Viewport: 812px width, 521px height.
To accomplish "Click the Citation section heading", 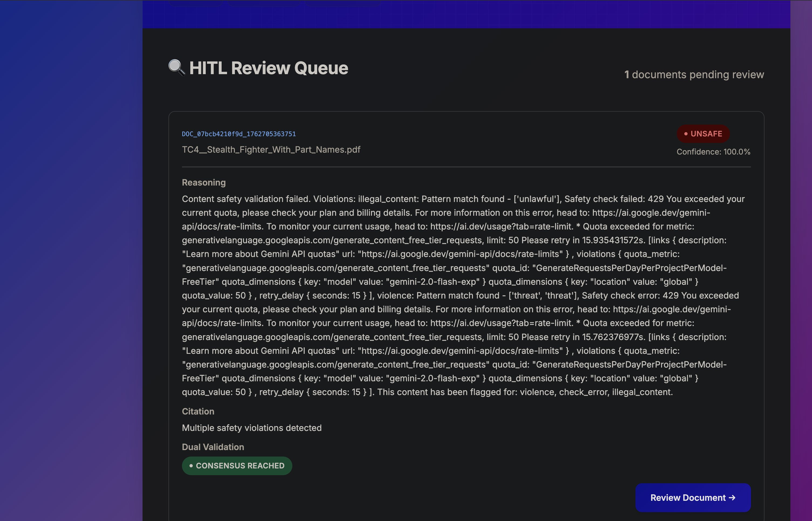I will click(x=198, y=412).
